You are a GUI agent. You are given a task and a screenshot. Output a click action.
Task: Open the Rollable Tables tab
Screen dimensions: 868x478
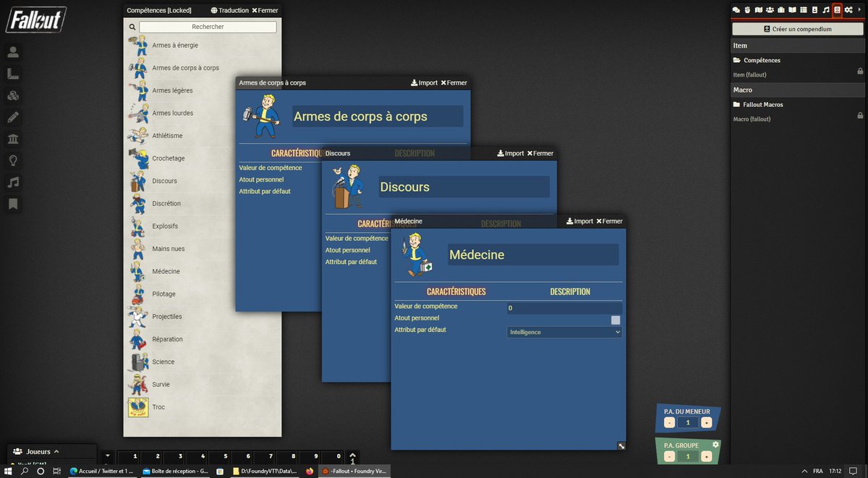tap(804, 9)
